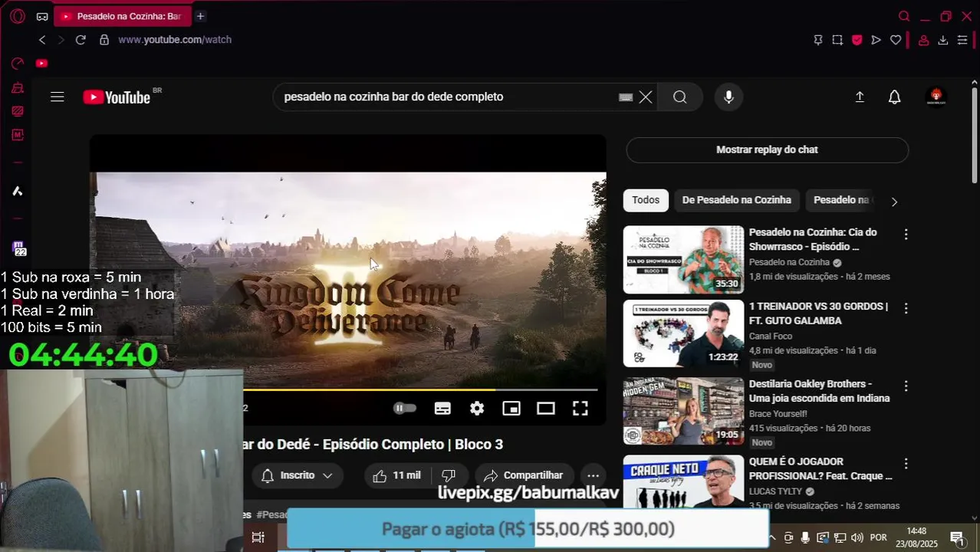This screenshot has width=980, height=552.
Task: Open Craque Neto video thumbnail
Action: (x=683, y=482)
